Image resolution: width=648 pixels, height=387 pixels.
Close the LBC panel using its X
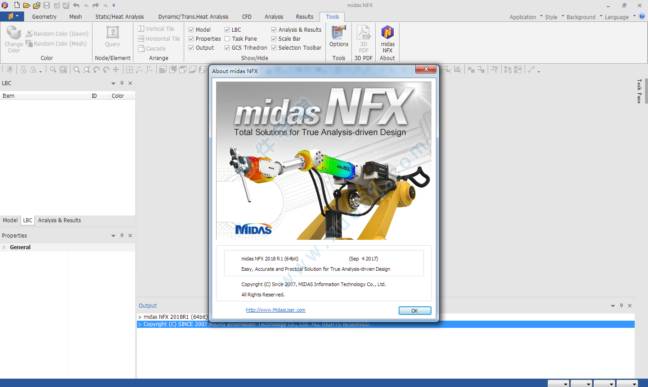click(130, 83)
